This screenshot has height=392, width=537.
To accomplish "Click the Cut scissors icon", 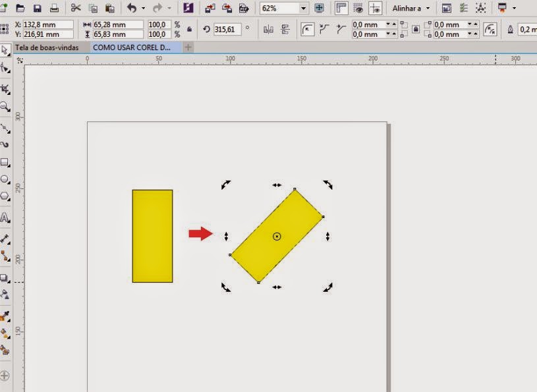I will [75, 8].
